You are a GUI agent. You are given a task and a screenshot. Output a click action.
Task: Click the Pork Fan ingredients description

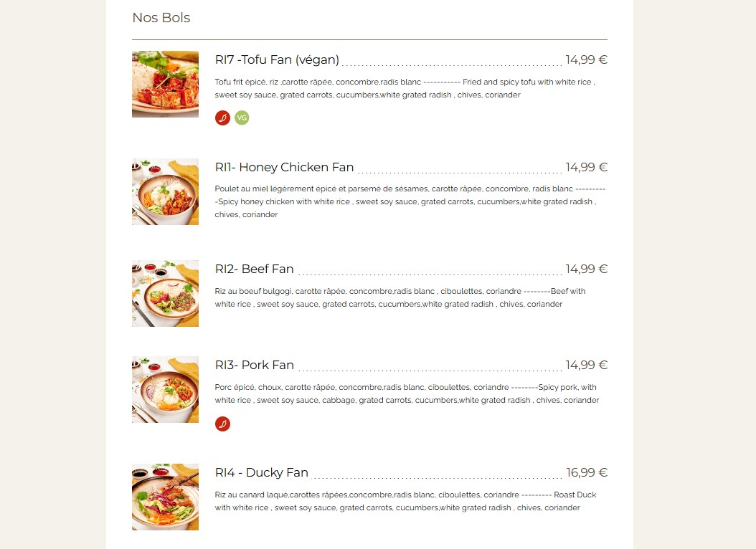click(407, 394)
